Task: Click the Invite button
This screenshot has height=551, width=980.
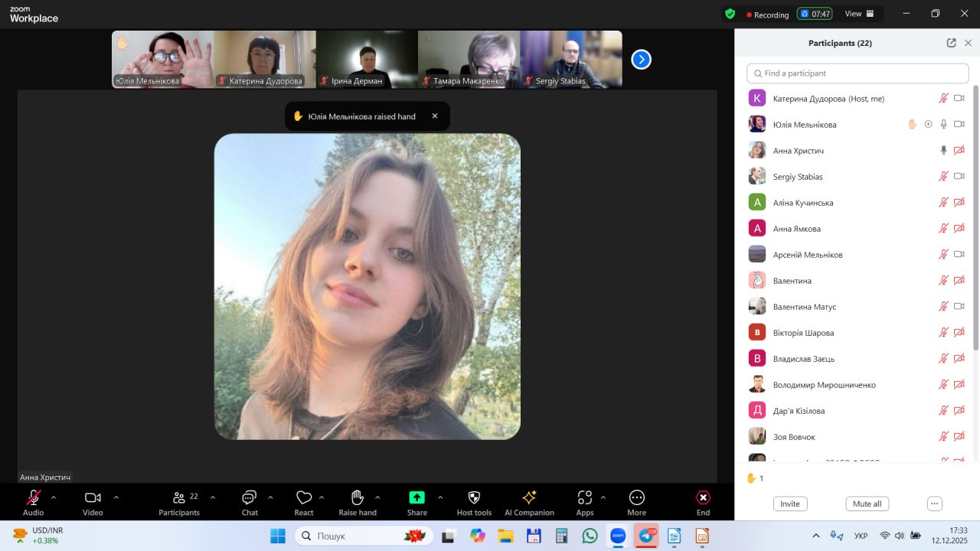Action: [x=790, y=504]
